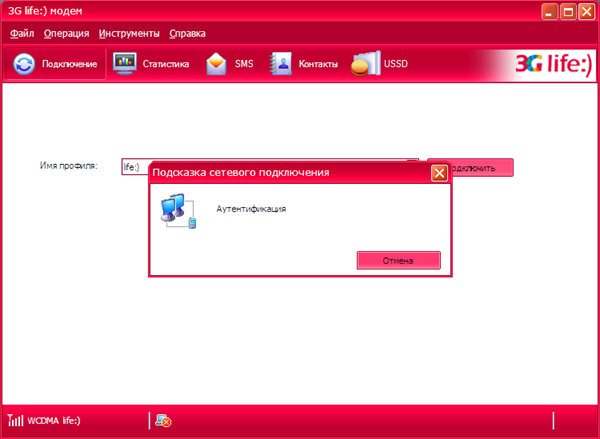Open the Операция menu
Viewport: 600px width, 439px height.
tap(66, 33)
